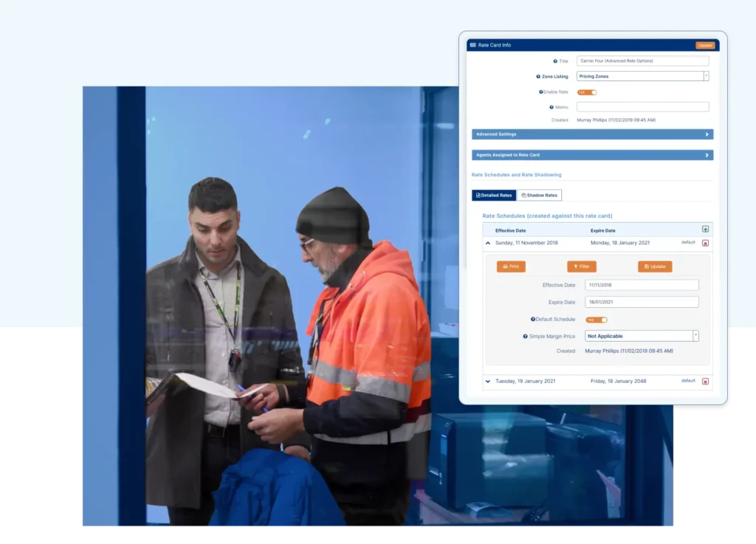Click the help icon beside Enable Rate
This screenshot has height=544, width=756.
tap(540, 92)
